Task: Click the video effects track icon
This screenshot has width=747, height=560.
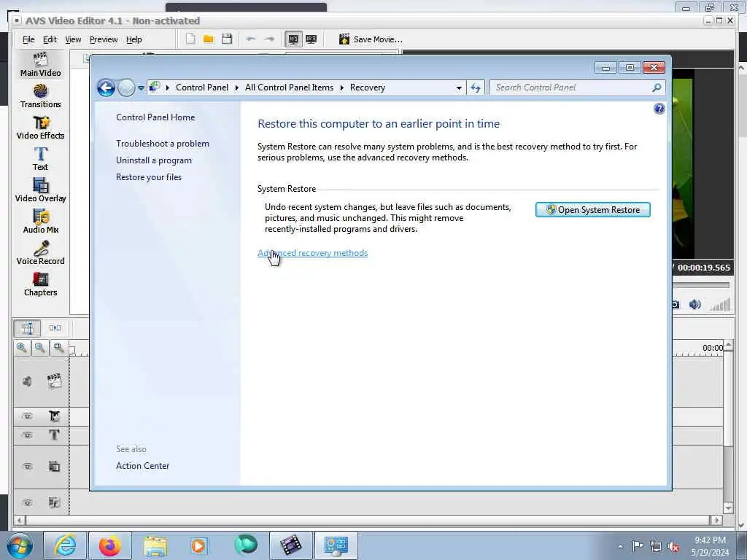Action: click(54, 416)
